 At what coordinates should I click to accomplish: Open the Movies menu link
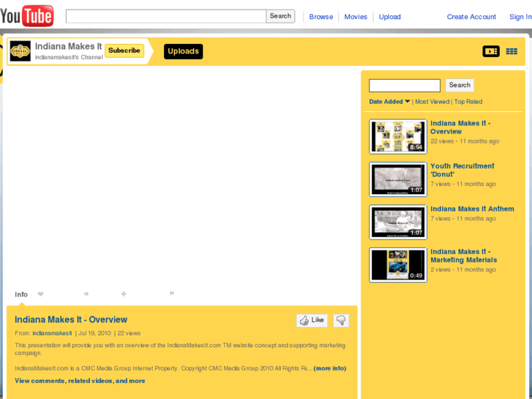pos(356,17)
